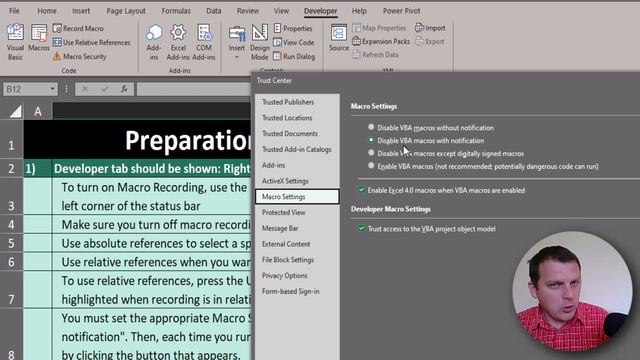Click Run Dialog

(294, 56)
